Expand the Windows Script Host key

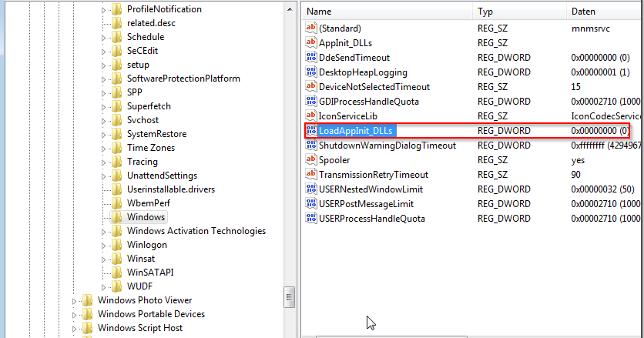point(75,328)
